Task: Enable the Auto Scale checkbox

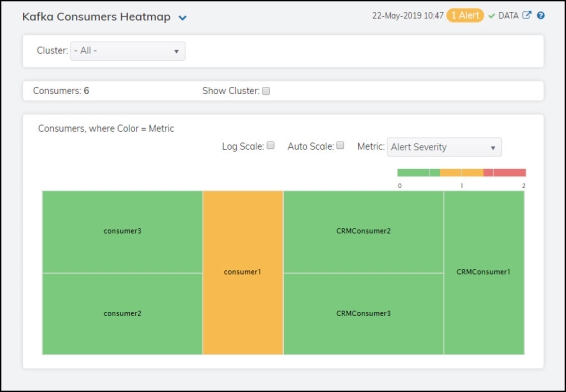Action: click(x=340, y=145)
